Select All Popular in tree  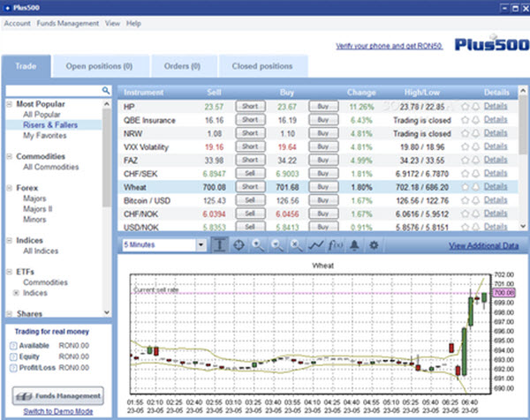[x=42, y=115]
